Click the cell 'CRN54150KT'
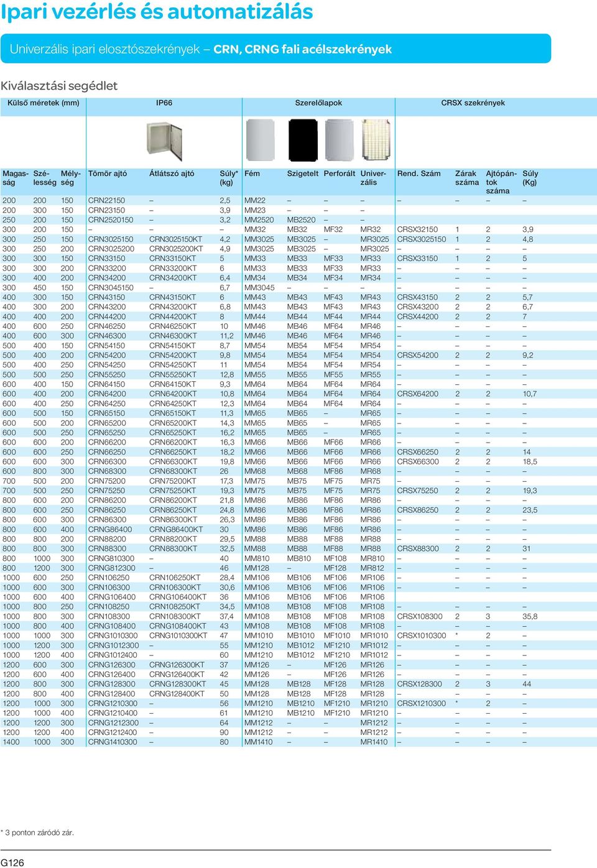597x868 pixels. click(172, 345)
